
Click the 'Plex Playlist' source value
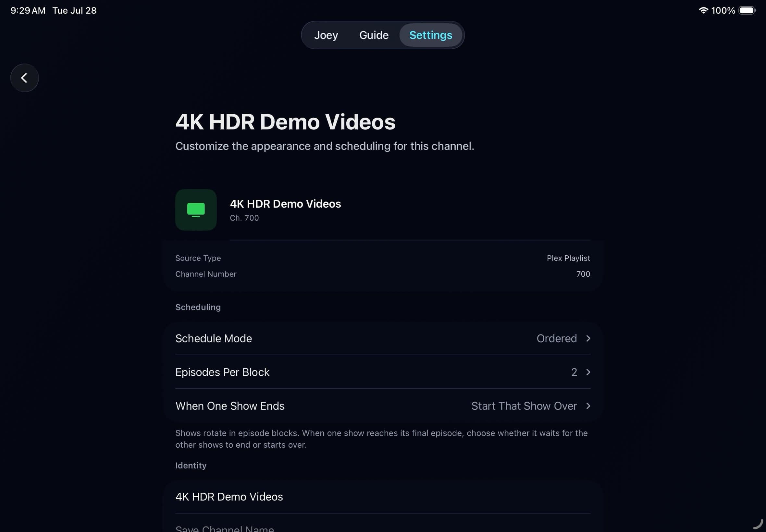568,258
